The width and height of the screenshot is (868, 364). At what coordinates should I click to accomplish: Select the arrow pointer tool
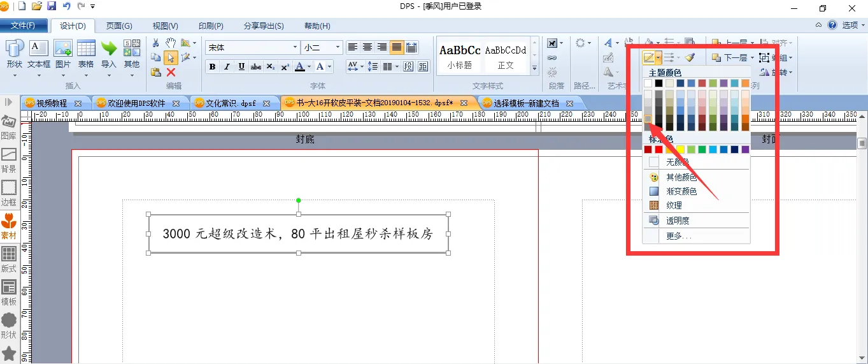pos(171,57)
